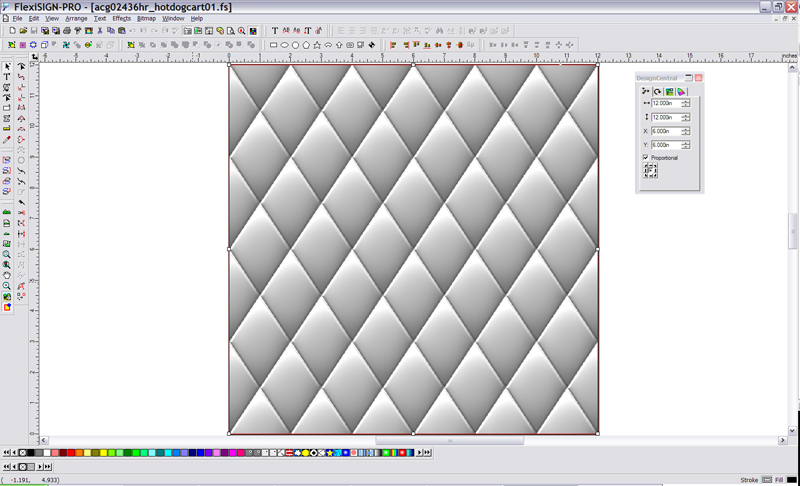Image resolution: width=800 pixels, height=486 pixels.
Task: Set the anchor point in the reference grid
Action: (x=650, y=170)
